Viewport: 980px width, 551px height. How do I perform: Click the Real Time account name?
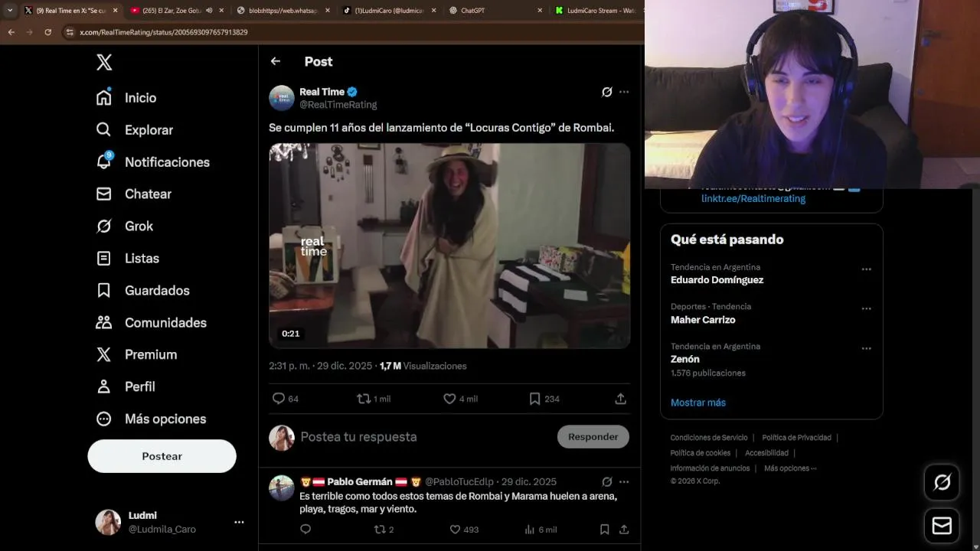point(322,92)
